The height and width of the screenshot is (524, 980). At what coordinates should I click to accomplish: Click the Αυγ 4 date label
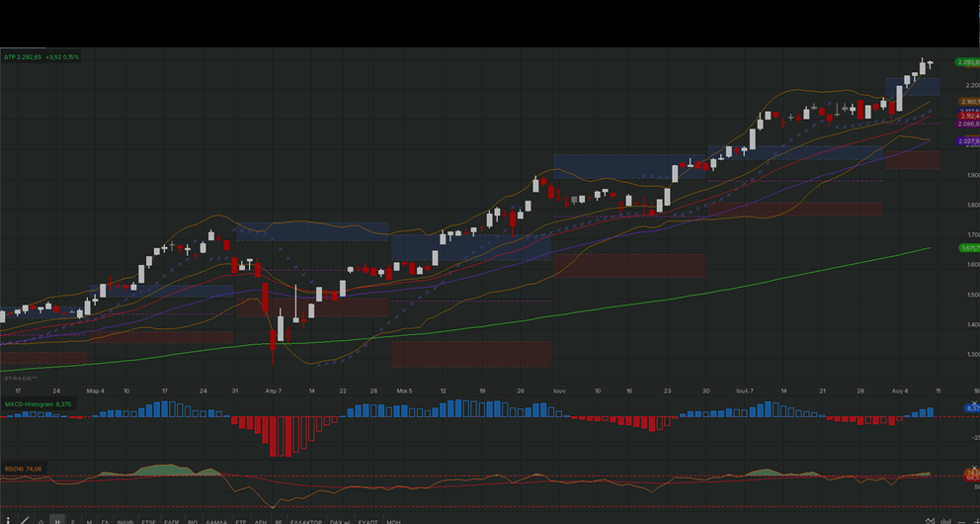click(x=899, y=391)
